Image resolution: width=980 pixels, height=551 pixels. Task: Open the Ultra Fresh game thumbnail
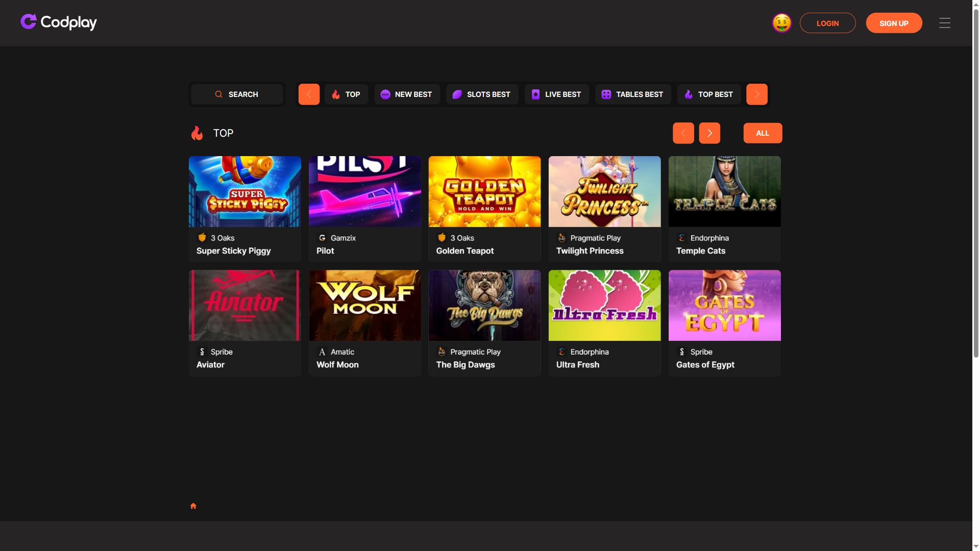click(x=604, y=306)
